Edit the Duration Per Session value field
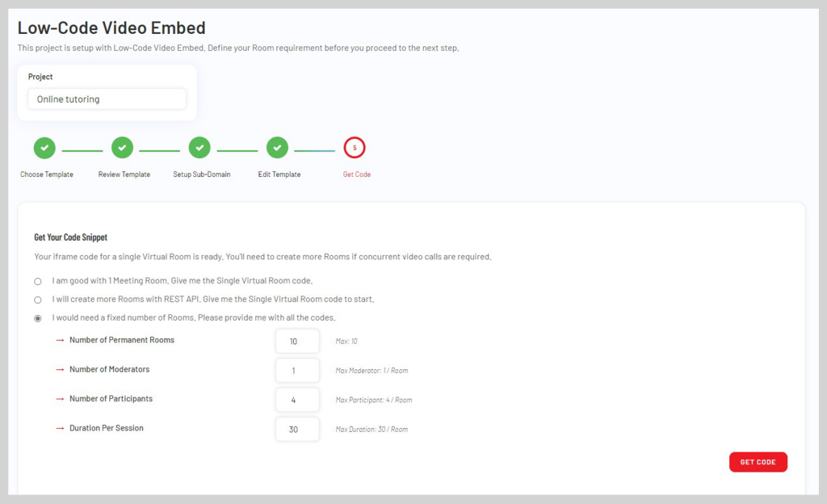 (x=297, y=429)
